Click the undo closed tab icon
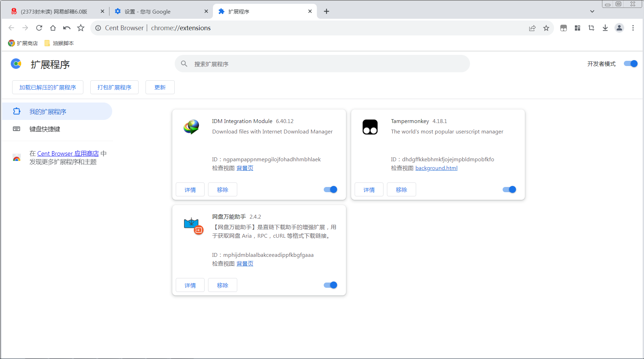Image resolution: width=644 pixels, height=359 pixels. [x=67, y=28]
